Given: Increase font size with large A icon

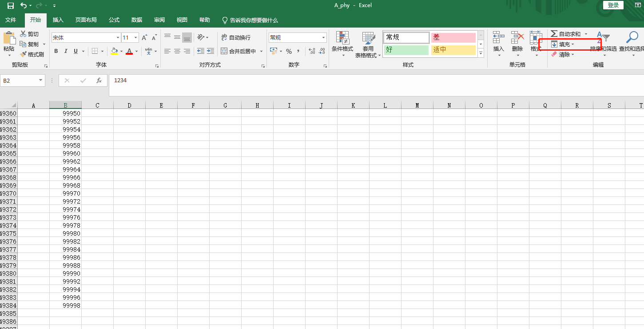Looking at the screenshot, I should click(144, 38).
